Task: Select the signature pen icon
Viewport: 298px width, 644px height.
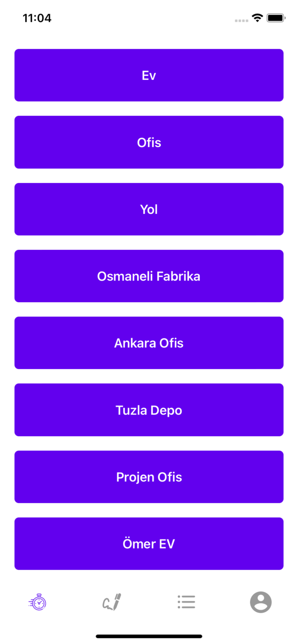Action: [112, 602]
